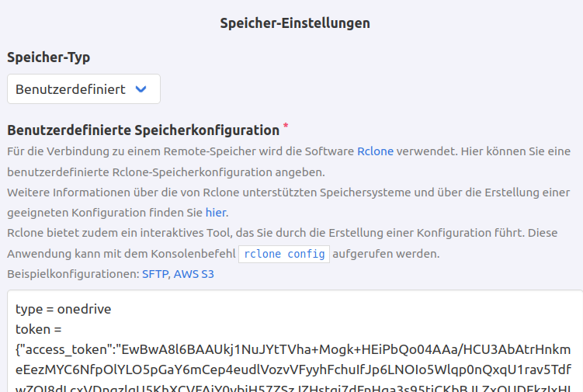Open the AWS S3 example configuration
Viewport: 583px width, 392px height.
coord(193,274)
